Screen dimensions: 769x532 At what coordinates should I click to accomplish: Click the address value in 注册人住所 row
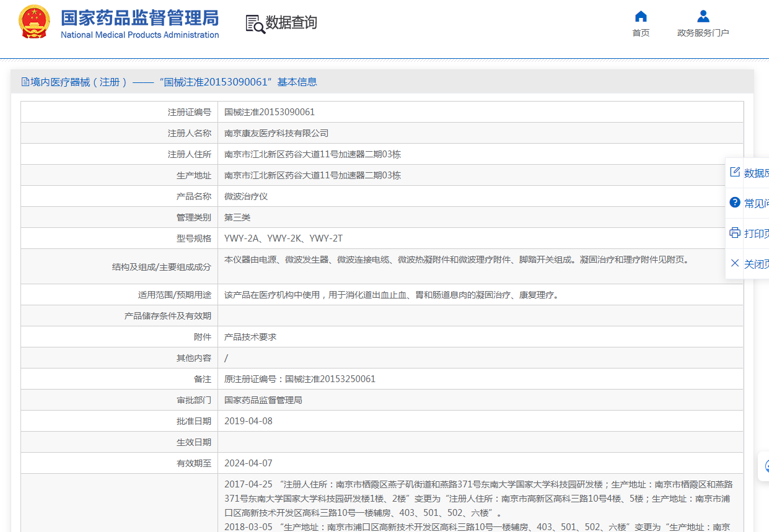pos(312,154)
